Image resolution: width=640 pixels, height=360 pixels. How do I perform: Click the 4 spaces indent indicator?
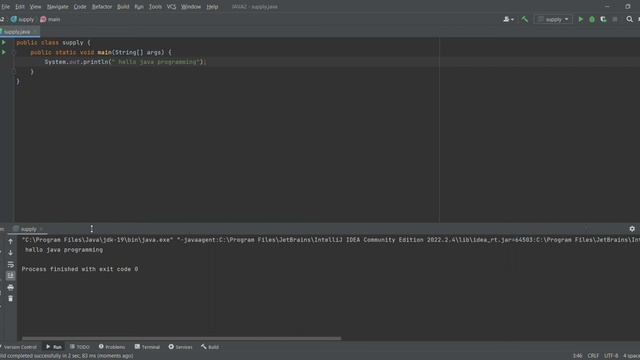pyautogui.click(x=631, y=356)
